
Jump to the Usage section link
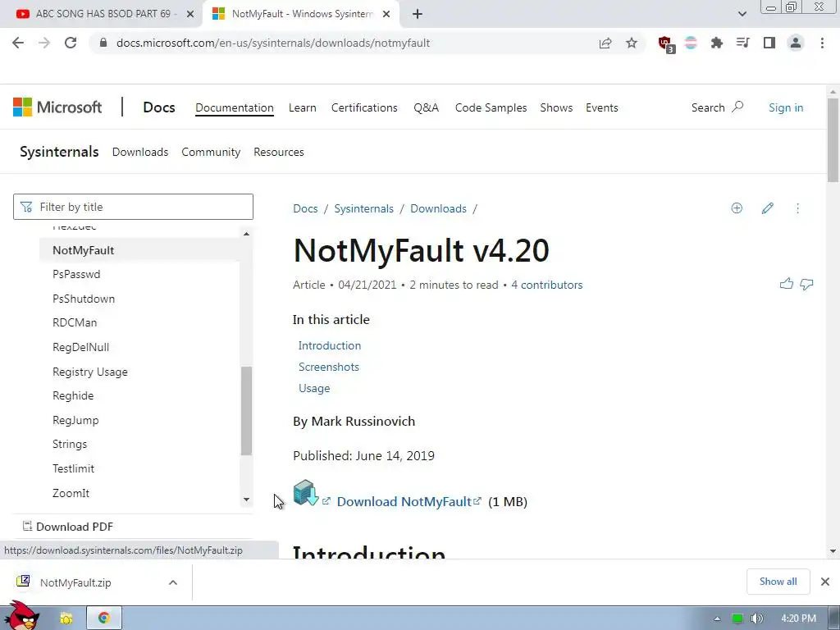pos(314,388)
